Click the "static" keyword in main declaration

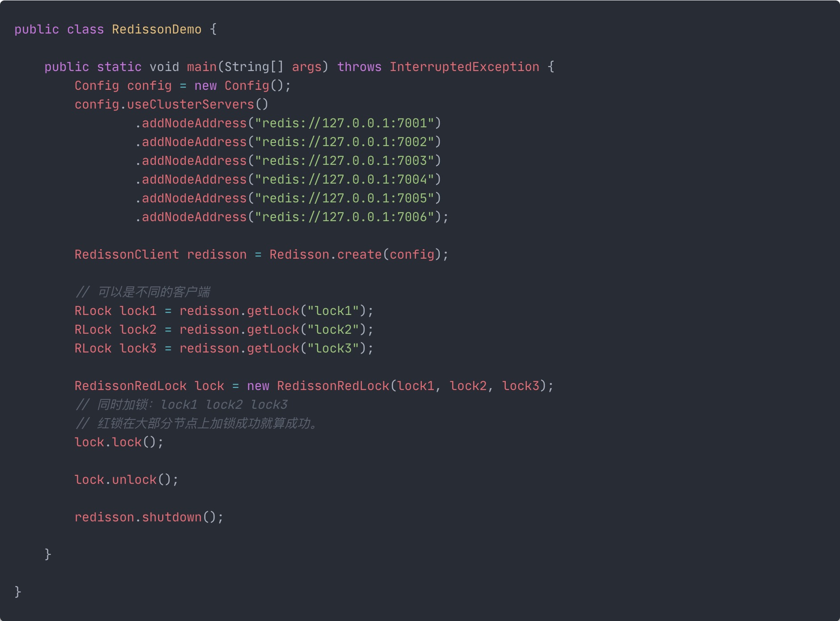pyautogui.click(x=119, y=67)
